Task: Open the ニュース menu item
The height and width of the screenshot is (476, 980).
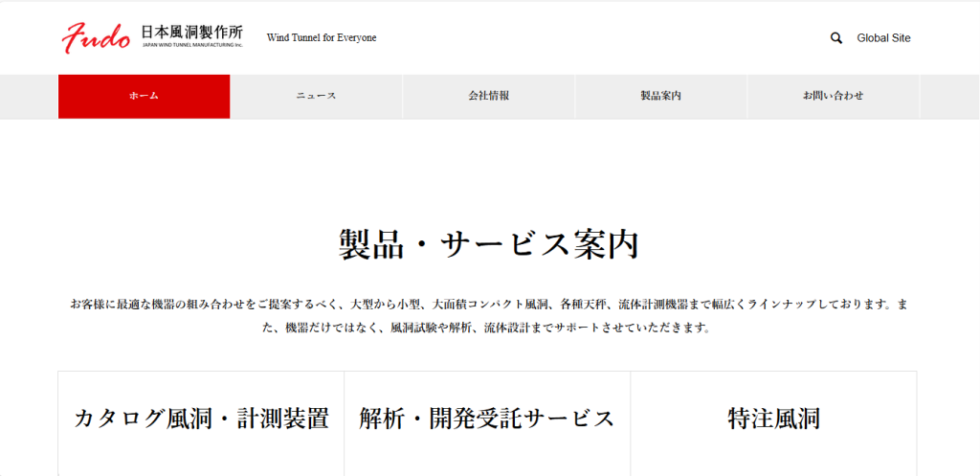Action: [x=316, y=96]
